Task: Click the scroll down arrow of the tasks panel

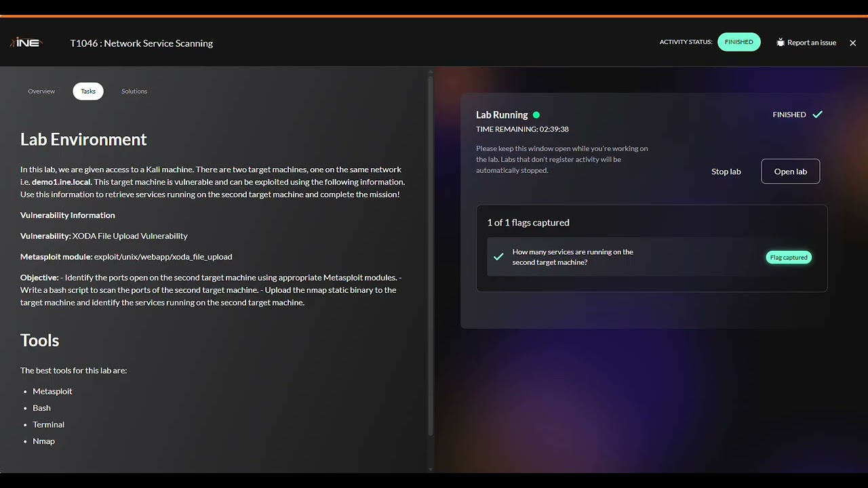Action: (x=430, y=469)
